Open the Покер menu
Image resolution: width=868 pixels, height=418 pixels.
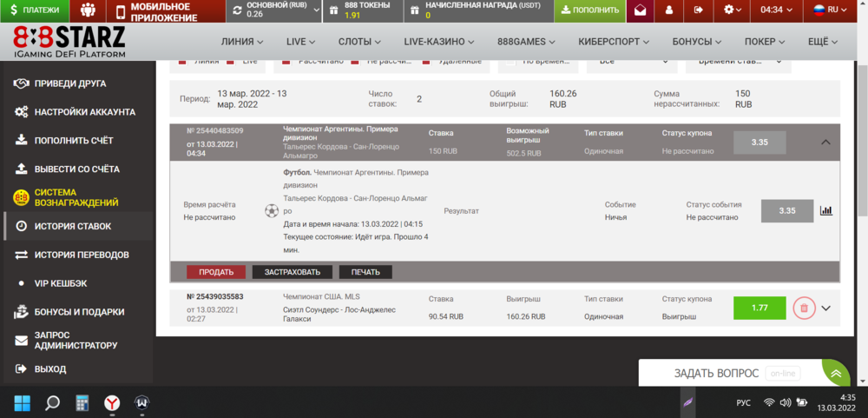[x=765, y=42]
